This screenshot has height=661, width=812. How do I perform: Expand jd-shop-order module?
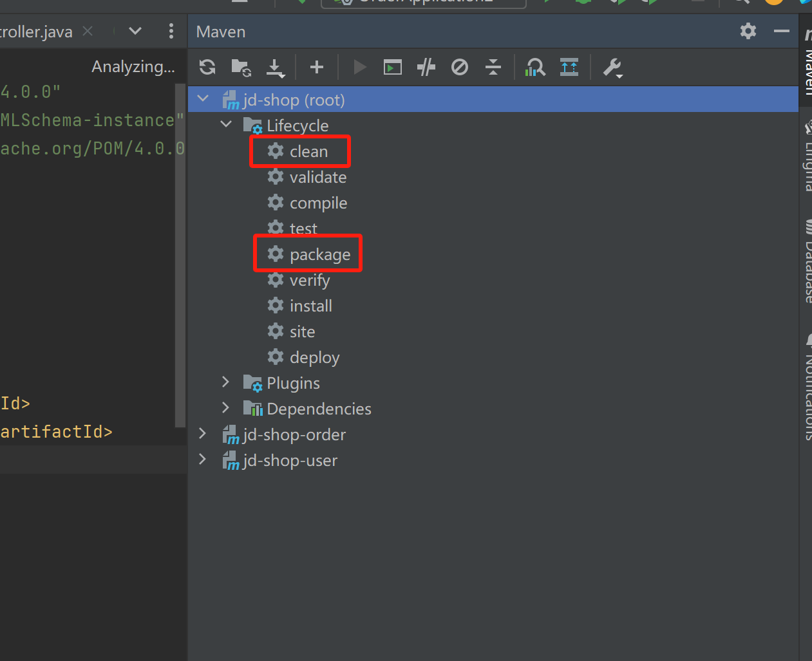(x=202, y=433)
